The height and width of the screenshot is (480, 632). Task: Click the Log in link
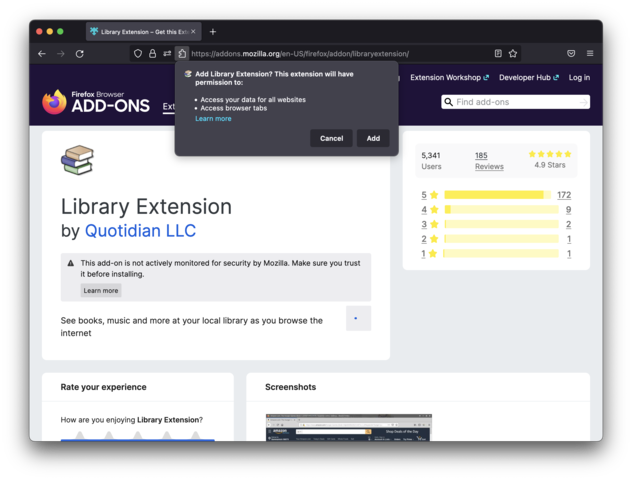pyautogui.click(x=579, y=77)
